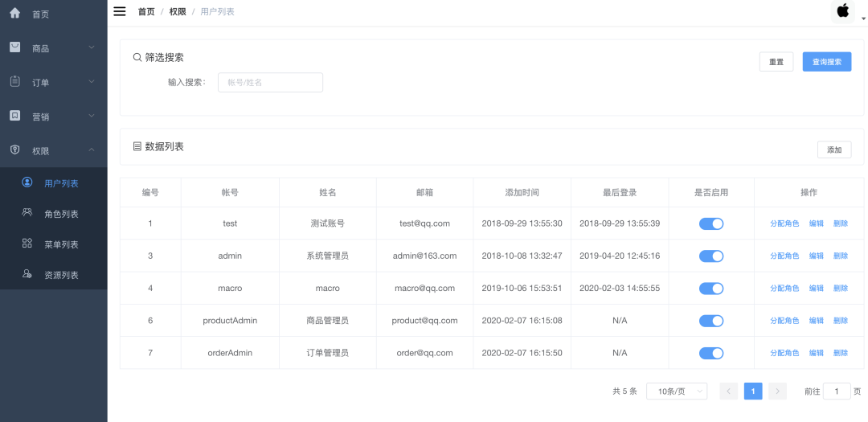Click the 角色列表 people icon
Image resolution: width=868 pixels, height=422 pixels.
coord(27,212)
